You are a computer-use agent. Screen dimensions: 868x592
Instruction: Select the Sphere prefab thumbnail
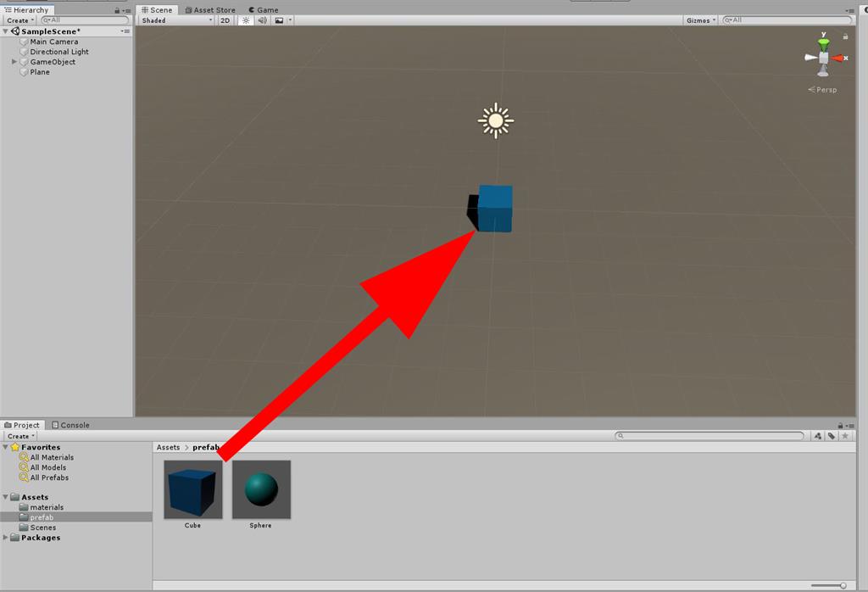tap(261, 489)
